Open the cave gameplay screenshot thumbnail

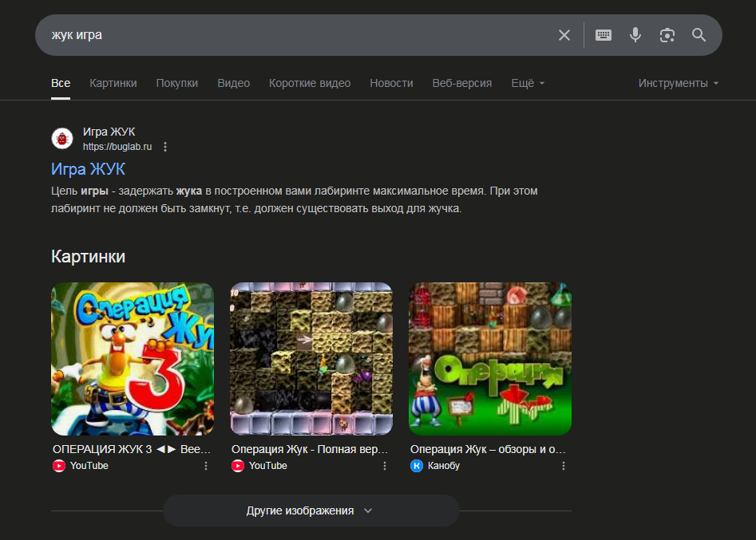pyautogui.click(x=311, y=359)
